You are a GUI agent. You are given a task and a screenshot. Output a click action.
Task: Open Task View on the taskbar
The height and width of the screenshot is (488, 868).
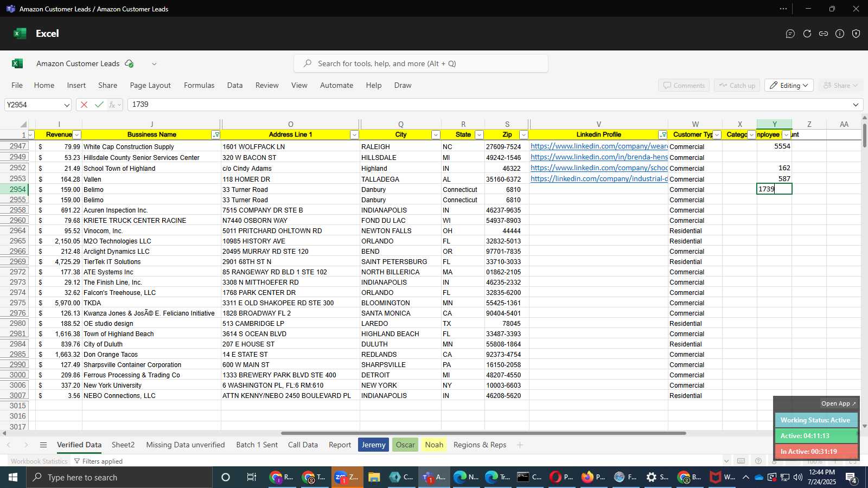[252, 477]
